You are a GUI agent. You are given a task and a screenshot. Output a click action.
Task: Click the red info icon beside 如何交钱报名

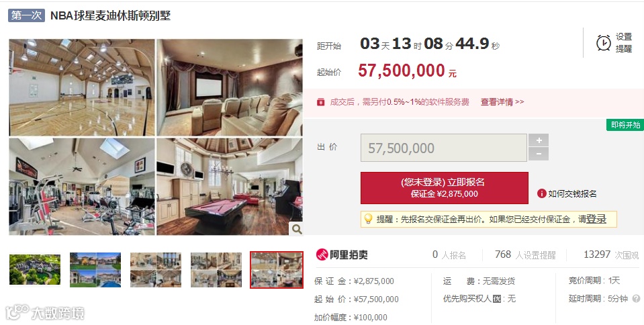(541, 193)
